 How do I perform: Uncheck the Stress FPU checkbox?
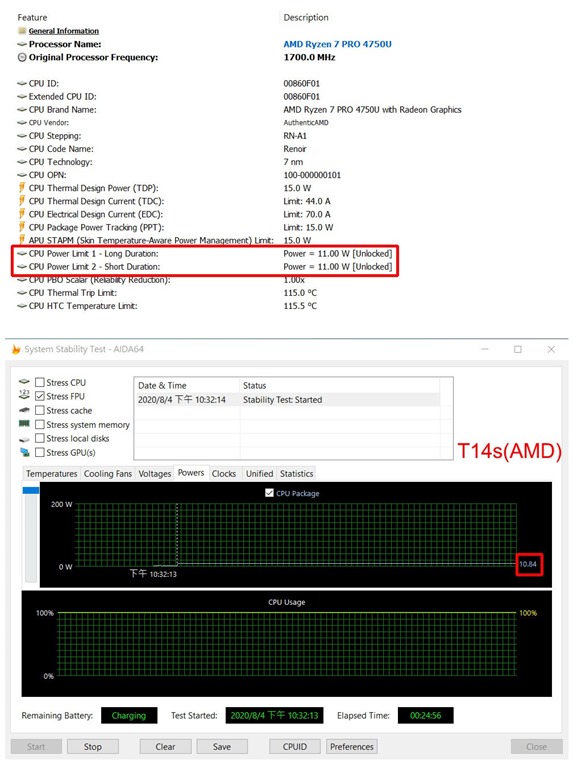pos(40,396)
